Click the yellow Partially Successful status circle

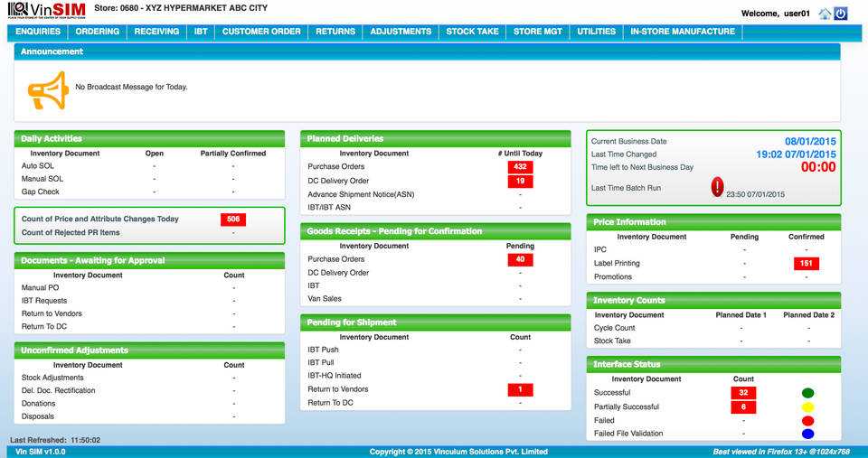(x=807, y=407)
